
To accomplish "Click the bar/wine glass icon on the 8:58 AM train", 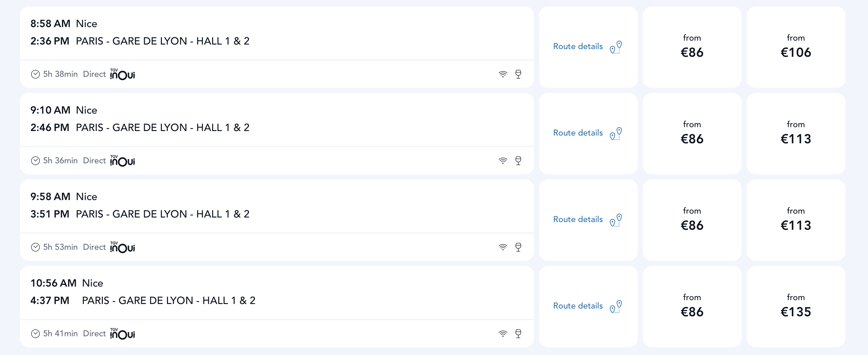I will 518,74.
